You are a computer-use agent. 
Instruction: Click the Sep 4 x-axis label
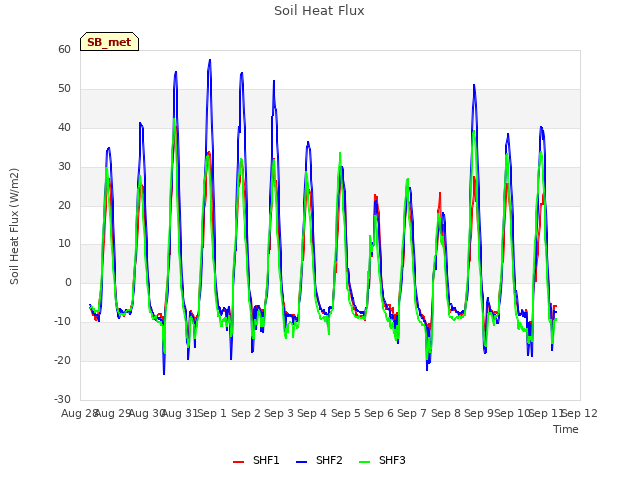coord(312,413)
